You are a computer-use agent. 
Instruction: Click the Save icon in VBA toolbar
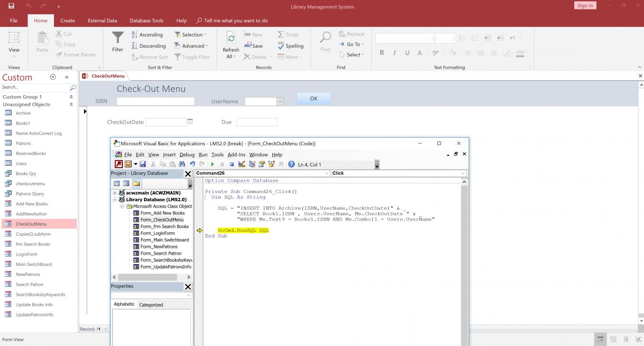(x=143, y=164)
